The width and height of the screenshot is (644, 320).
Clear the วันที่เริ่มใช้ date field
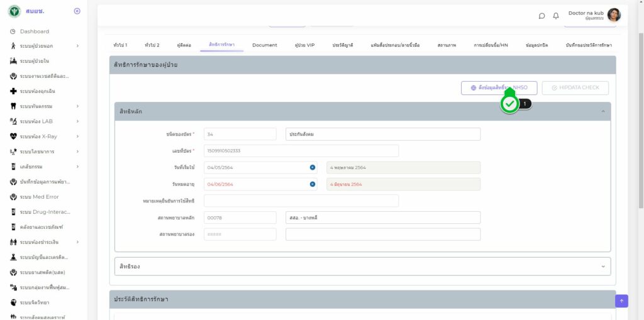313,167
